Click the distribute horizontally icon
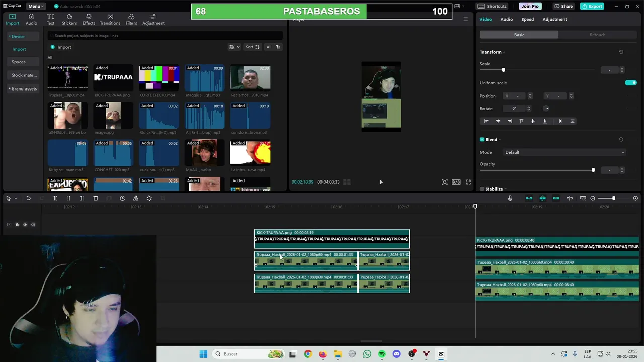 560,121
